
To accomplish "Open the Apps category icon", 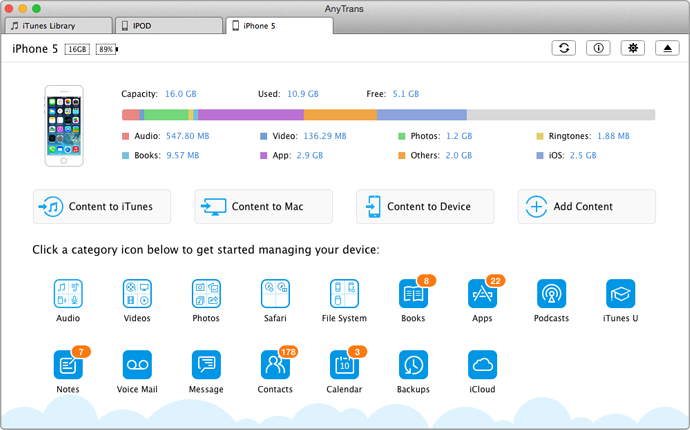I will point(483,294).
